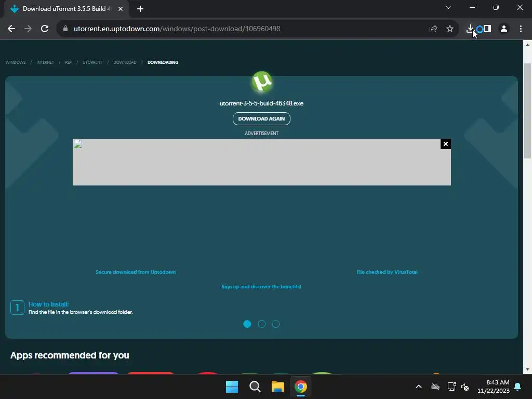The width and height of the screenshot is (532, 399).
Task: Click the broken ad image icon
Action: (x=78, y=144)
